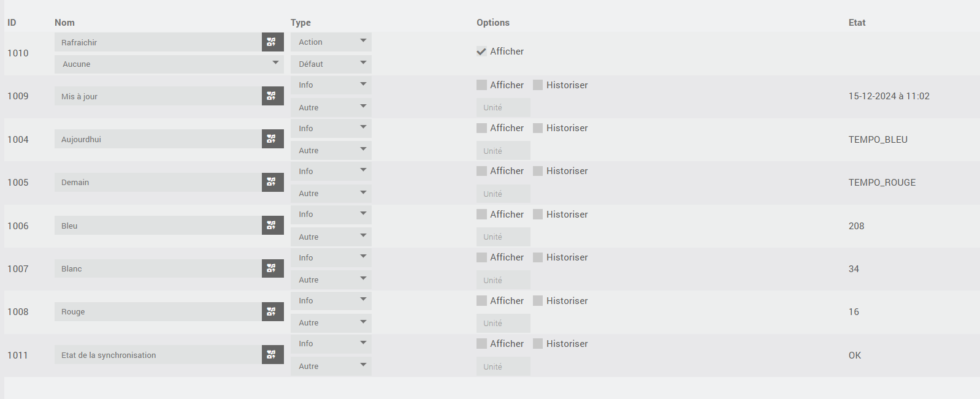This screenshot has width=980, height=399.
Task: Open icon selector for the Bleu command
Action: click(x=272, y=226)
